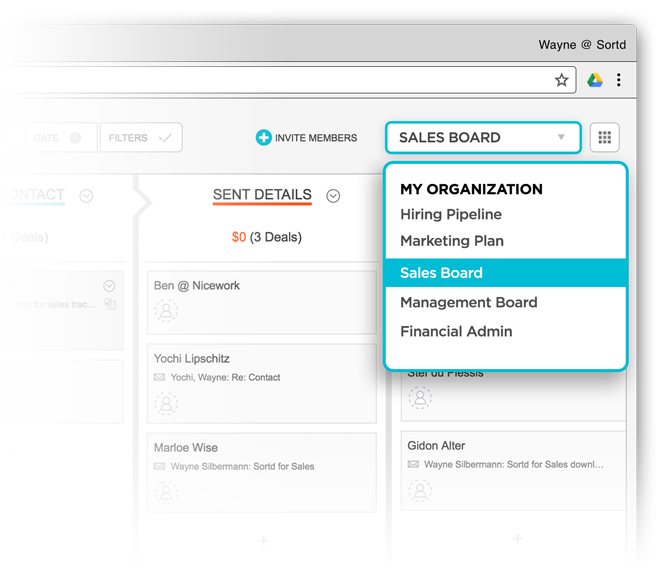Image resolution: width=664 pixels, height=572 pixels.
Task: Open the Ben @ Nicework card
Action: 262,302
